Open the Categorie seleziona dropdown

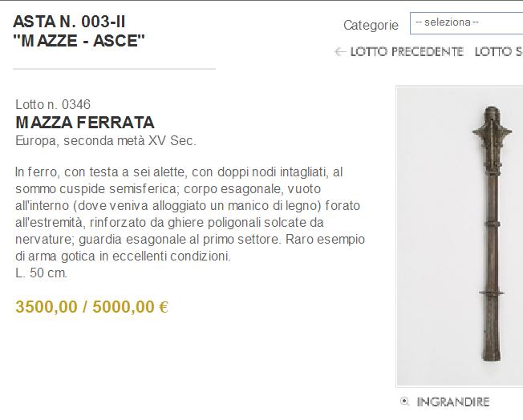pos(466,23)
